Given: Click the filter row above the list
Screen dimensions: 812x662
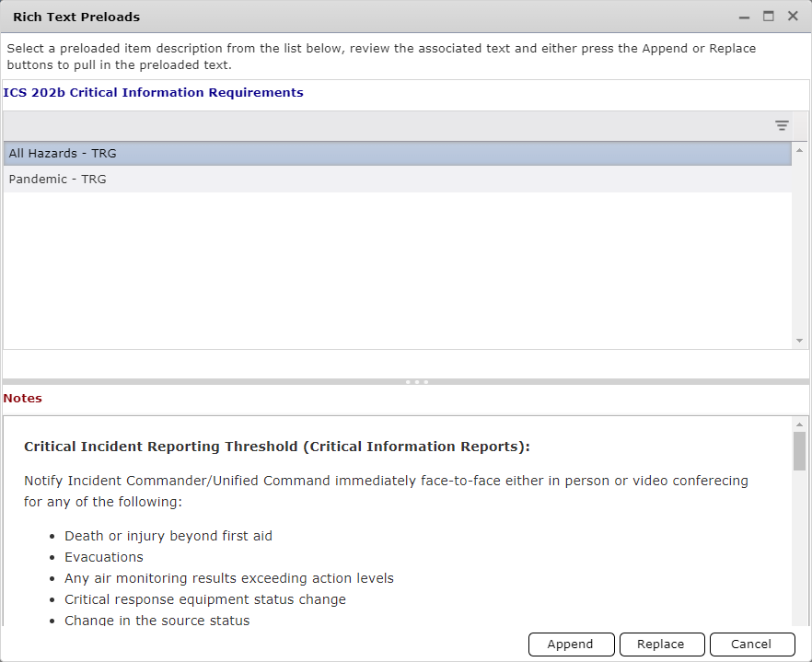Looking at the screenshot, I should point(368,125).
